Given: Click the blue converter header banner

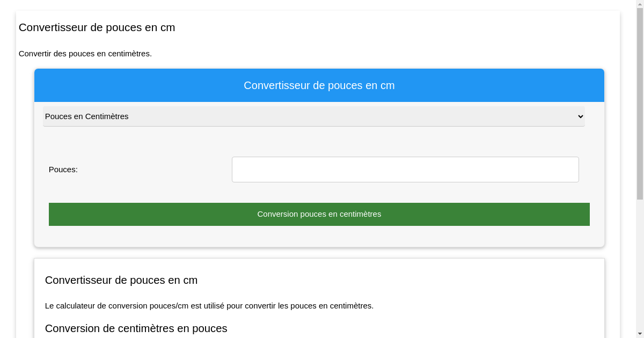Looking at the screenshot, I should click(x=319, y=85).
